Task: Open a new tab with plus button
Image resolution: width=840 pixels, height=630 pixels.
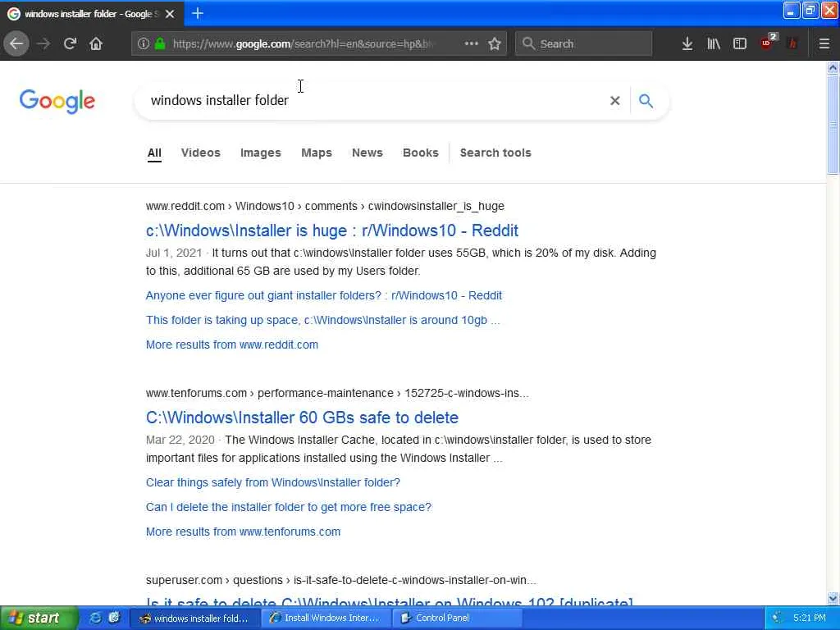Action: tap(198, 13)
